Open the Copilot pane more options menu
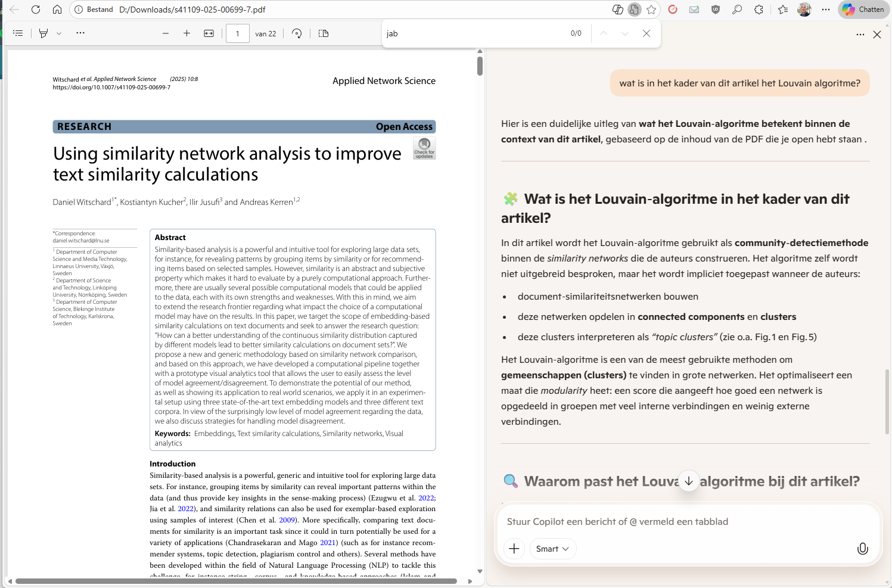892x588 pixels. click(x=860, y=35)
